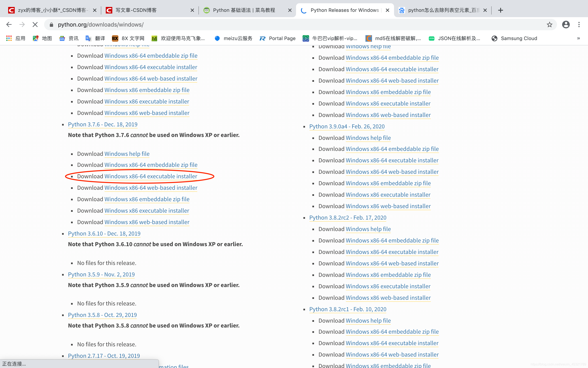Open the Python 2.7.17 - Oct. 19, 2019 link
Image resolution: width=588 pixels, height=368 pixels.
click(104, 356)
